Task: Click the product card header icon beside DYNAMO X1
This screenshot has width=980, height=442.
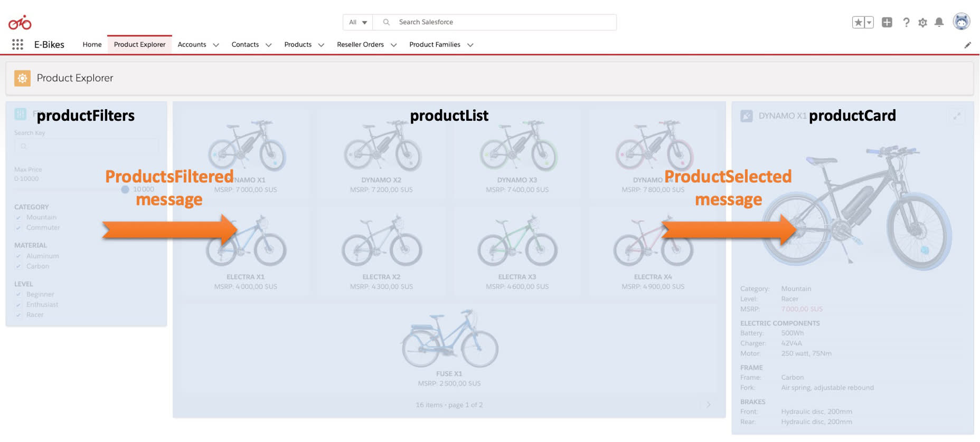Action: [x=747, y=116]
